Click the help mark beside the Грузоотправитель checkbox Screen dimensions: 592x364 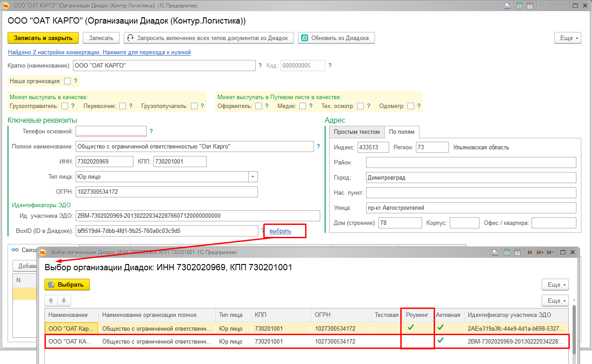coord(73,106)
